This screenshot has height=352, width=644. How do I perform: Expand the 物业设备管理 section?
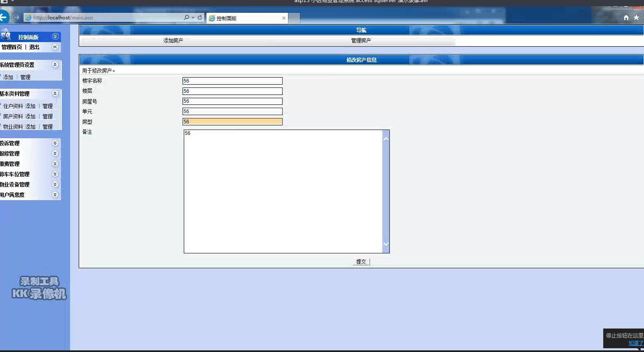click(55, 184)
